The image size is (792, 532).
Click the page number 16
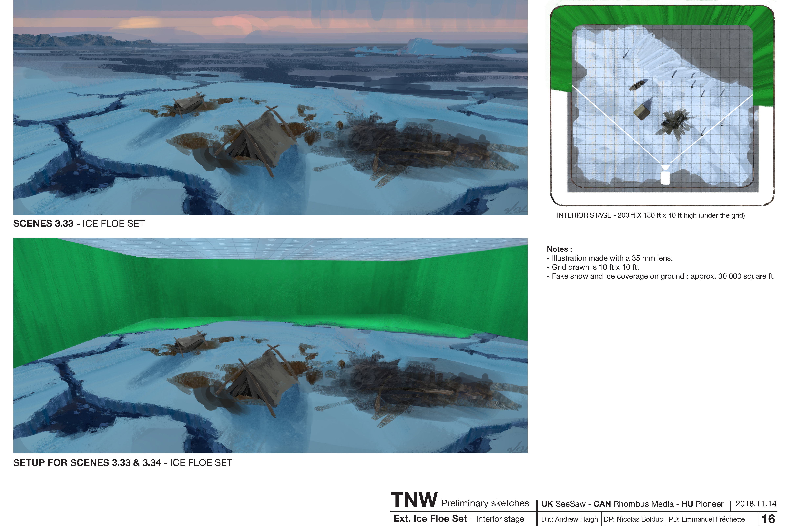coord(768,519)
